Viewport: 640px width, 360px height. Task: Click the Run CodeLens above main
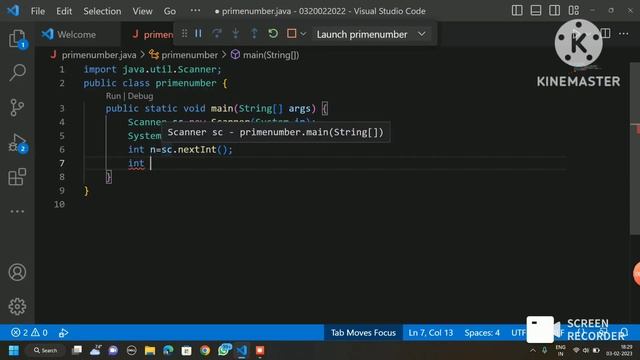113,96
